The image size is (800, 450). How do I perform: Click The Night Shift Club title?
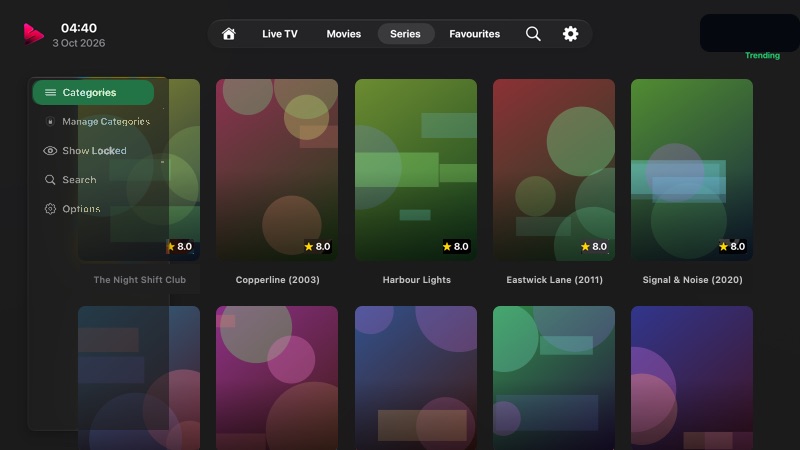[140, 280]
